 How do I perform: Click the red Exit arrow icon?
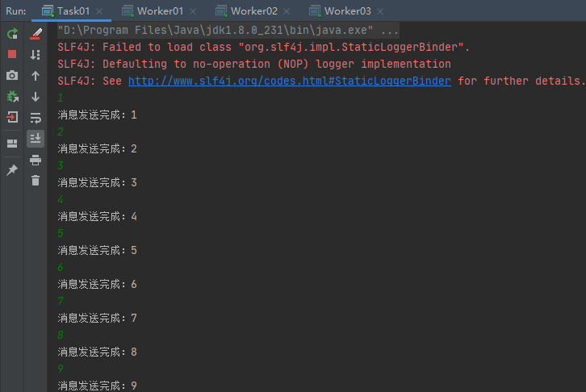click(x=12, y=117)
